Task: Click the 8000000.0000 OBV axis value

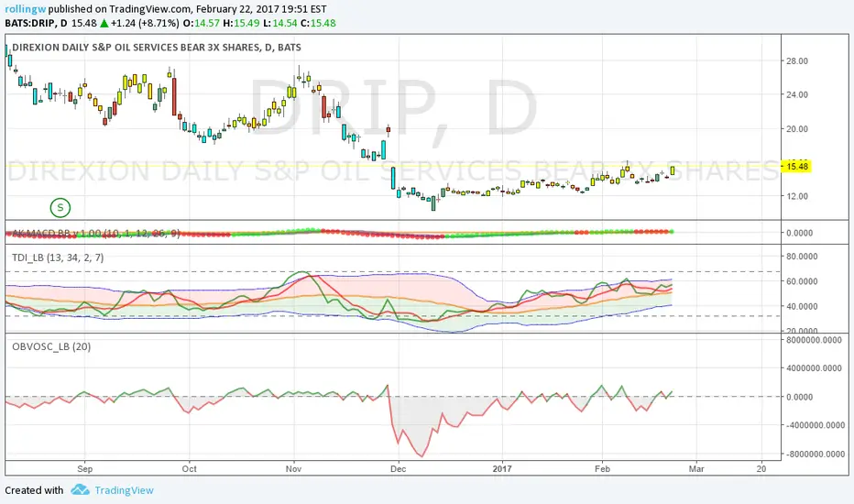Action: 815,340
